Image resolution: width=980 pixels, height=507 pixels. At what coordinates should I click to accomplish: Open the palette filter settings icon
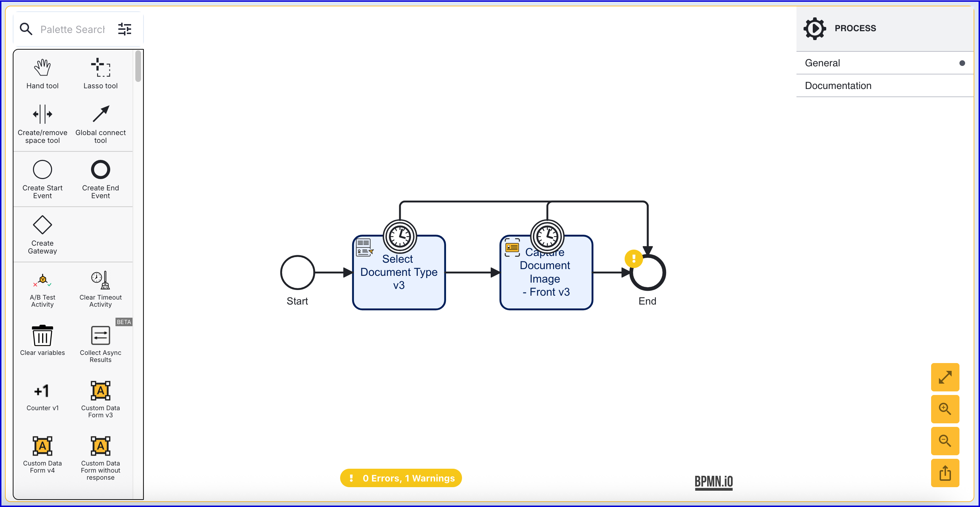click(124, 29)
